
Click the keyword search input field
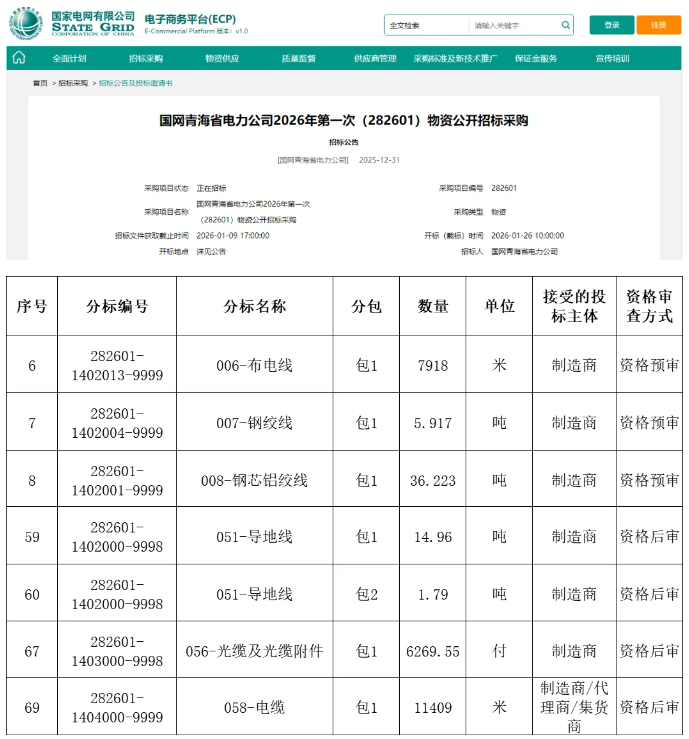(512, 25)
